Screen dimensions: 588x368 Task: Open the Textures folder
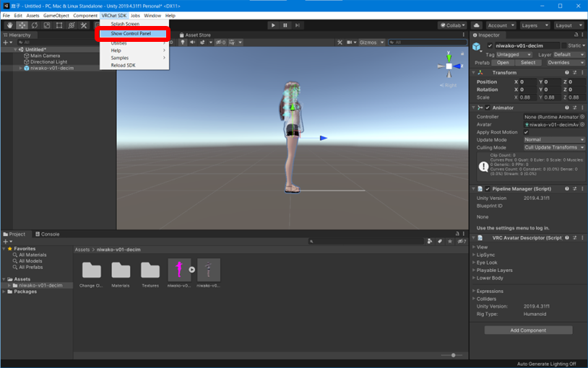pos(150,270)
